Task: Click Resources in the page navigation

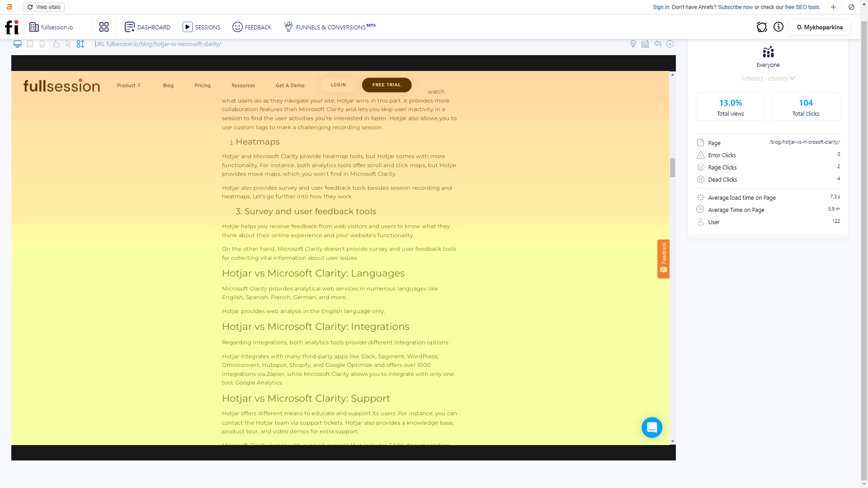Action: (x=243, y=85)
